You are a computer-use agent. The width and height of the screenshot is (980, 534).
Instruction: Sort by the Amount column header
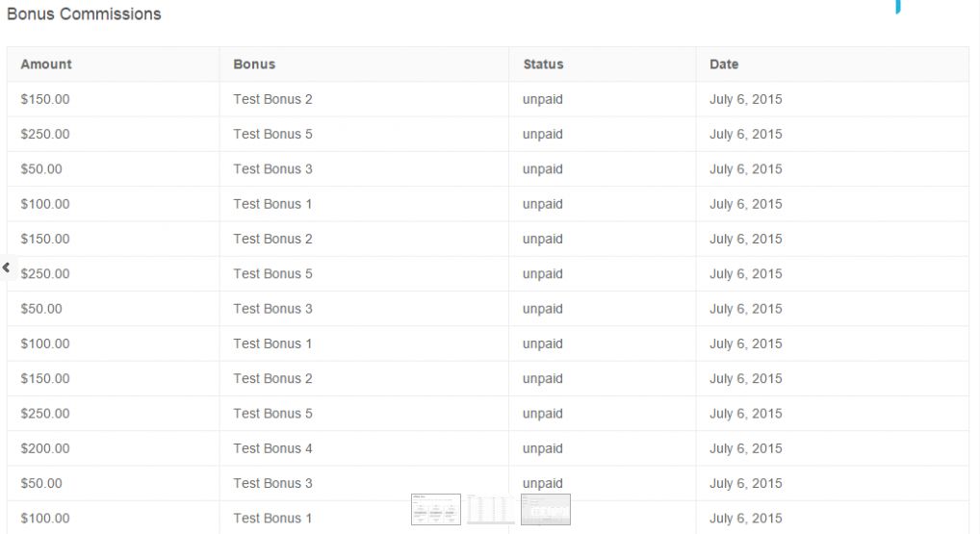coord(46,64)
